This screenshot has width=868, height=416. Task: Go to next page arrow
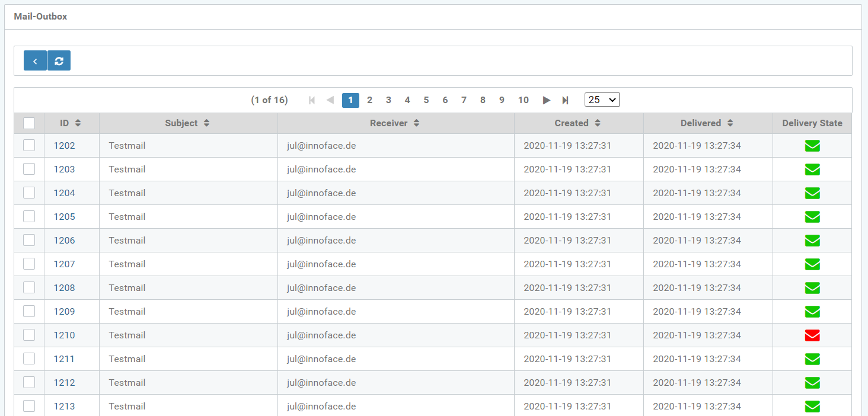point(546,100)
